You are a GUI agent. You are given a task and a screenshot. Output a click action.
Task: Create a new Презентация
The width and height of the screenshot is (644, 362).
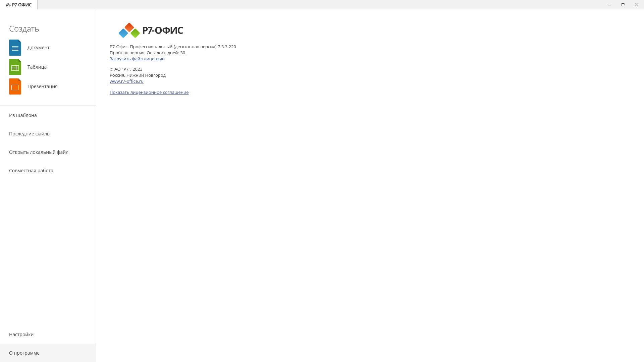point(42,86)
